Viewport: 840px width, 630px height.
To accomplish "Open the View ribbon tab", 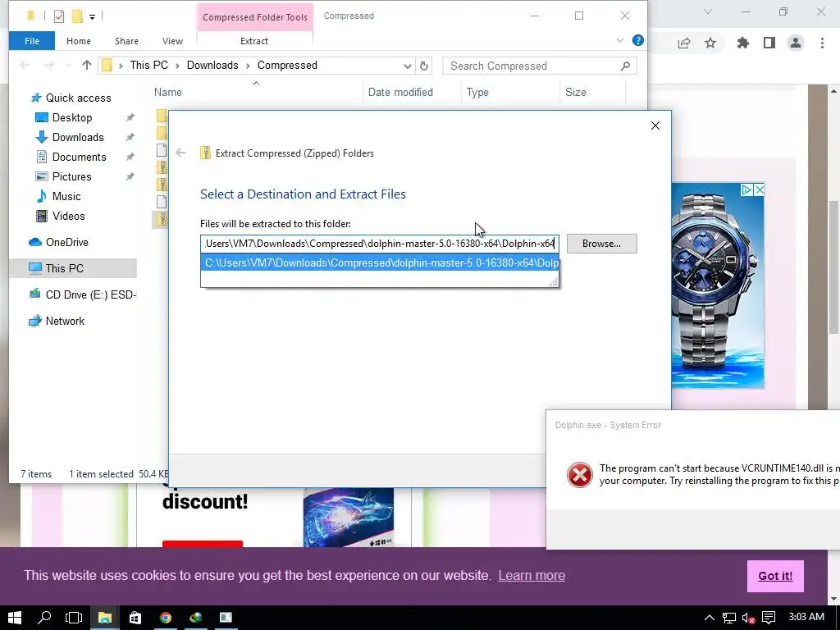I will pyautogui.click(x=172, y=41).
